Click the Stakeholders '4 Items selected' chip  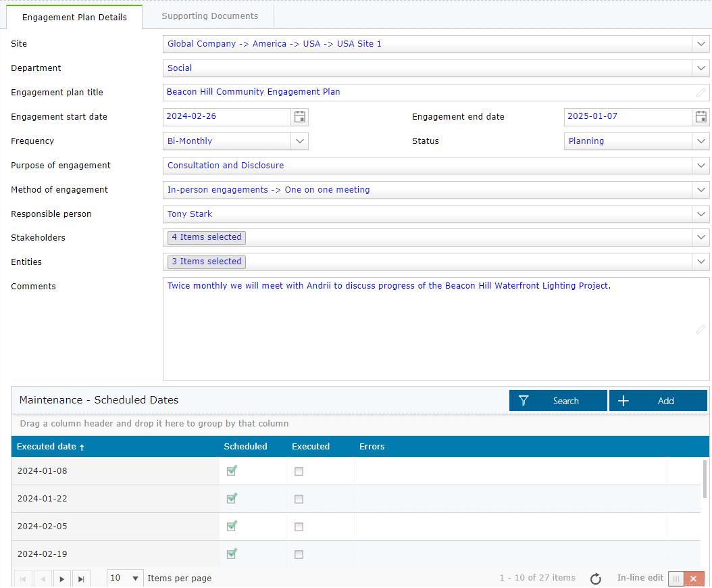[206, 237]
